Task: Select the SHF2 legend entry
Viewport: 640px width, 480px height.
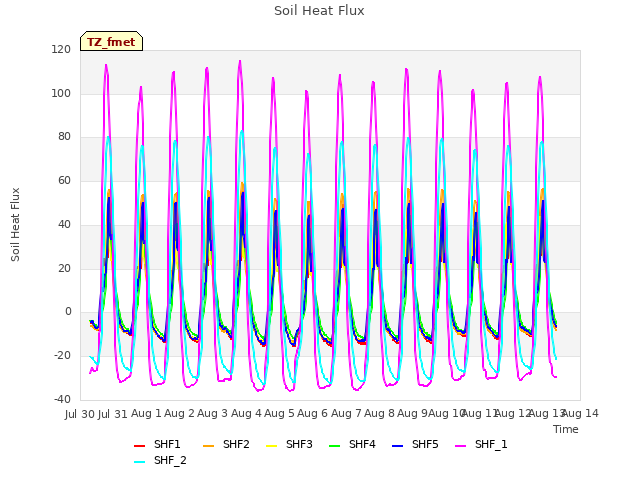Action: point(226,444)
